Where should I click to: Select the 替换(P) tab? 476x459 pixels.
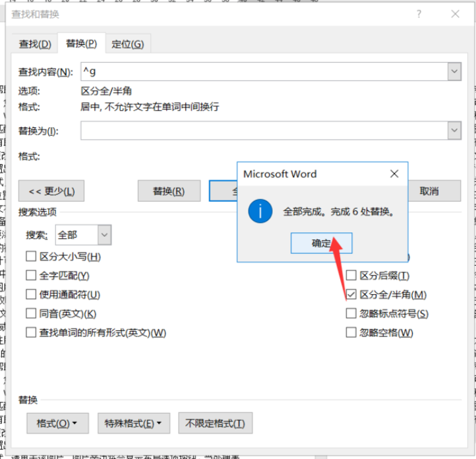[81, 44]
